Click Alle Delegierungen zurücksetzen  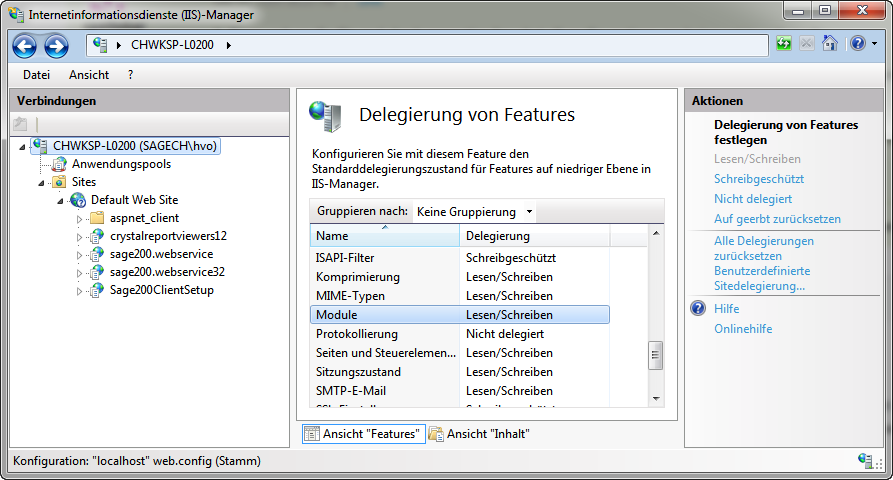pos(764,248)
